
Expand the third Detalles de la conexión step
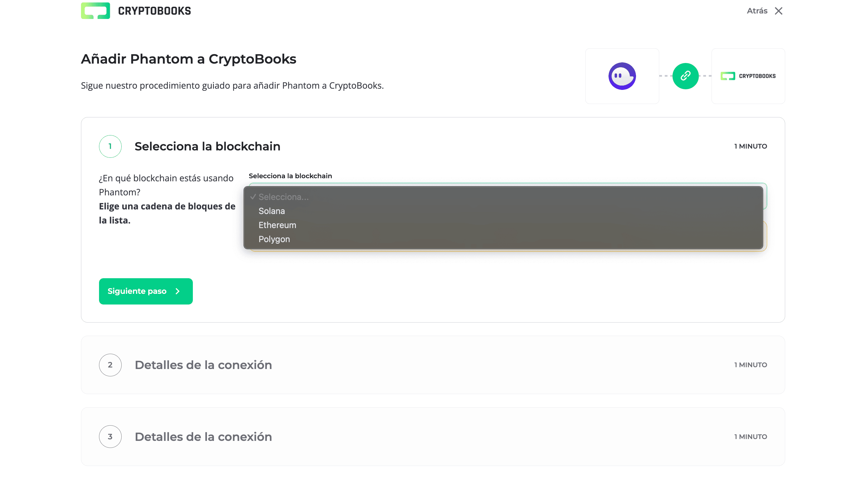(x=203, y=437)
